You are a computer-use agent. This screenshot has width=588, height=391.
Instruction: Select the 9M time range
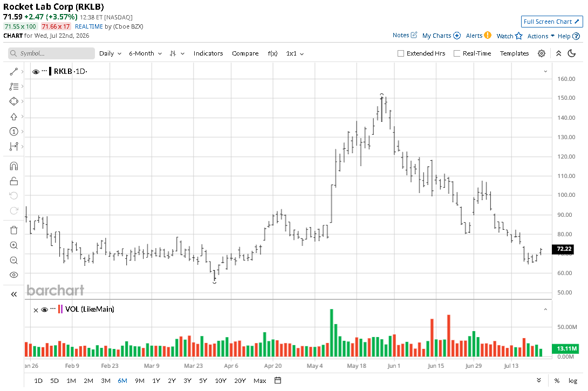pyautogui.click(x=140, y=381)
